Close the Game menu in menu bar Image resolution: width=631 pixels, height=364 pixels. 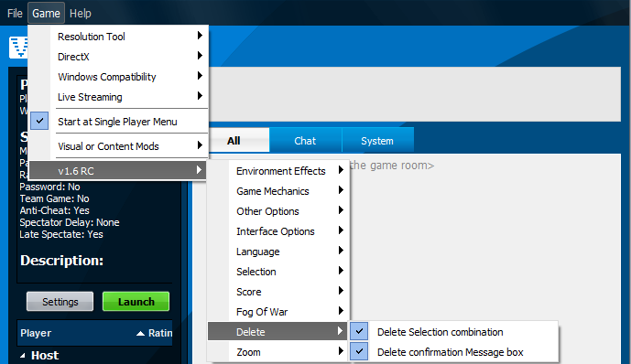46,13
